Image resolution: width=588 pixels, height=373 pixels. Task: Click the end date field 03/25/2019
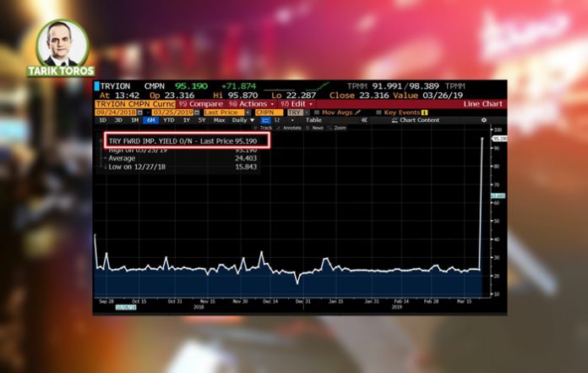click(x=173, y=112)
